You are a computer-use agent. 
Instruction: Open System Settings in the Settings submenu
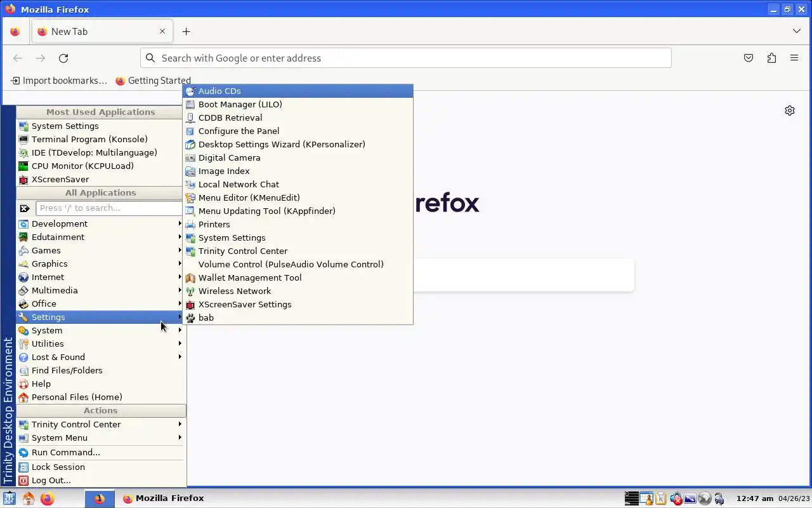tap(298, 237)
